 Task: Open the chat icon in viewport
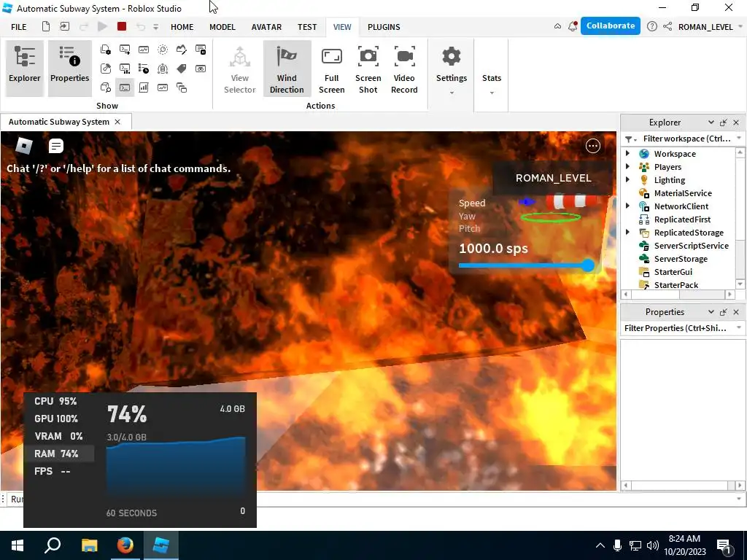coord(55,146)
